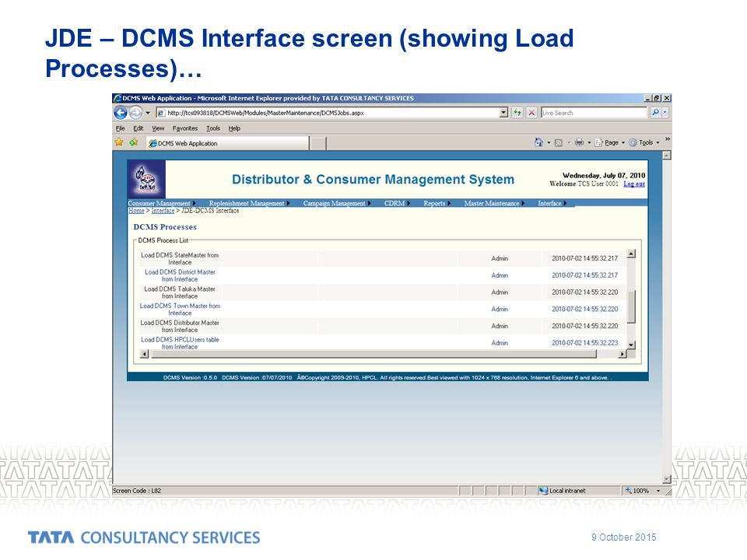Click the process list scroll-up arrow
Viewport: 747px width, 560px height.
[631, 254]
